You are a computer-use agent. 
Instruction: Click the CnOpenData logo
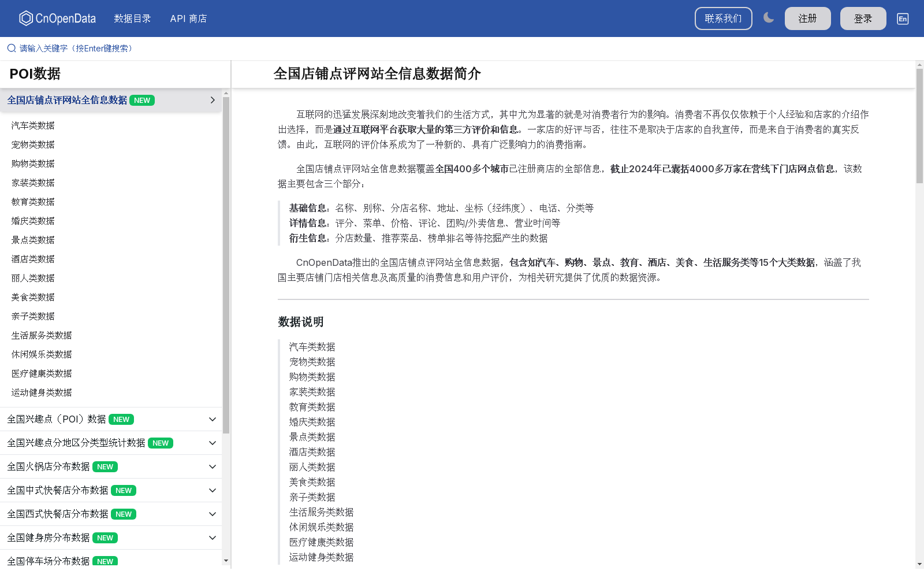click(x=57, y=18)
